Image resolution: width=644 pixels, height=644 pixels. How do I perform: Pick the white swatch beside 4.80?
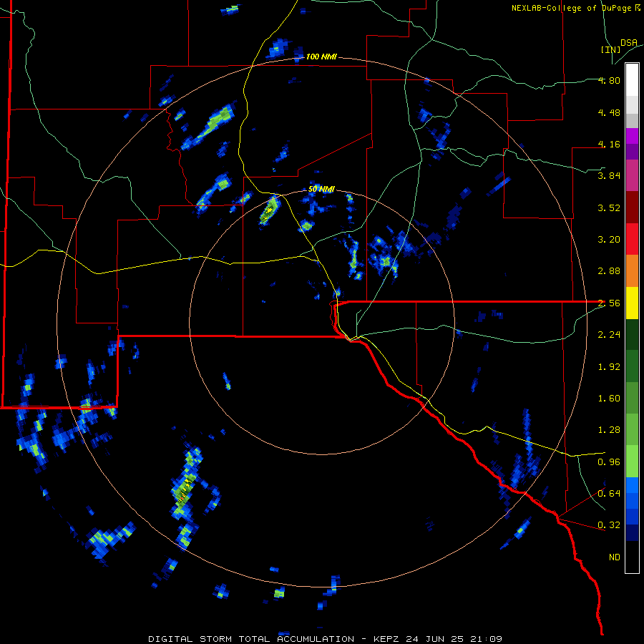pyautogui.click(x=632, y=80)
